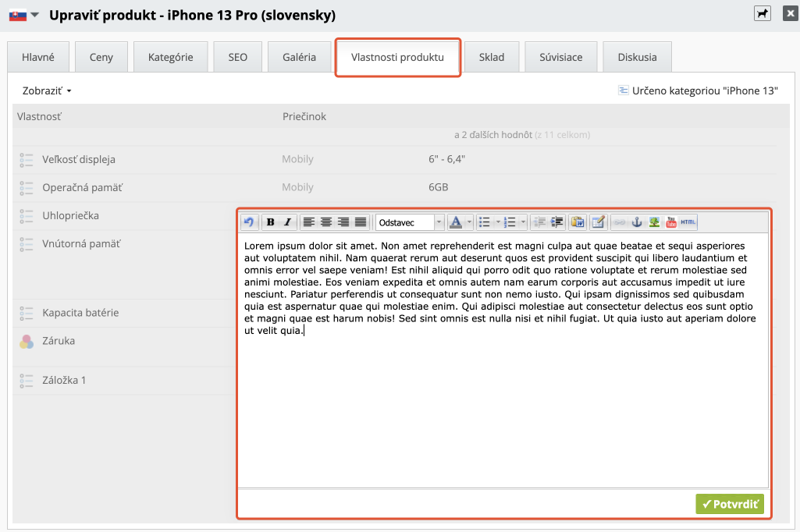The image size is (800, 532).
Task: Select the Záložka 1 property row
Action: point(125,381)
